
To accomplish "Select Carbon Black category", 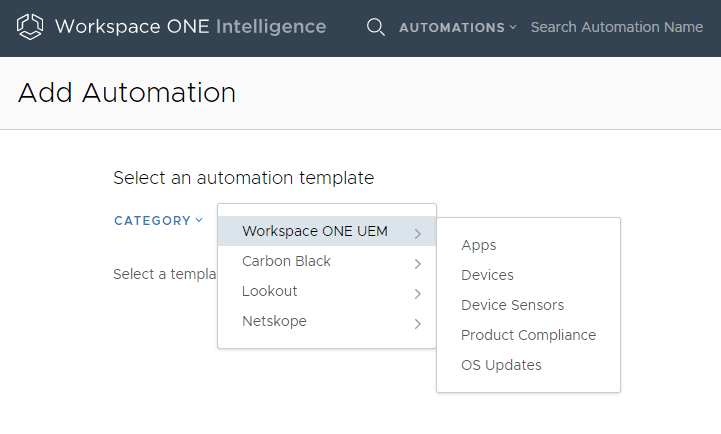I will [x=327, y=261].
